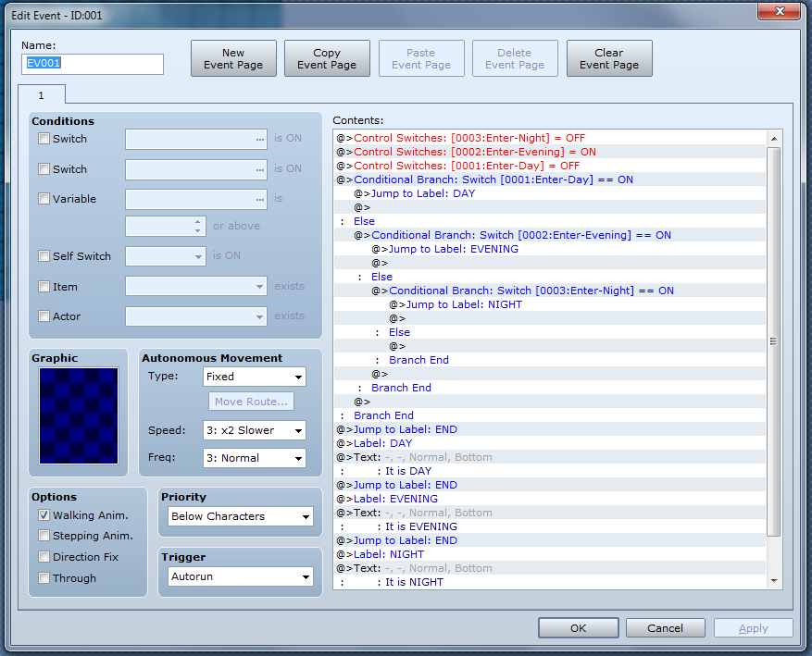Screen dimensions: 812x656
Task: Change the Speed dropdown value
Action: 254,430
